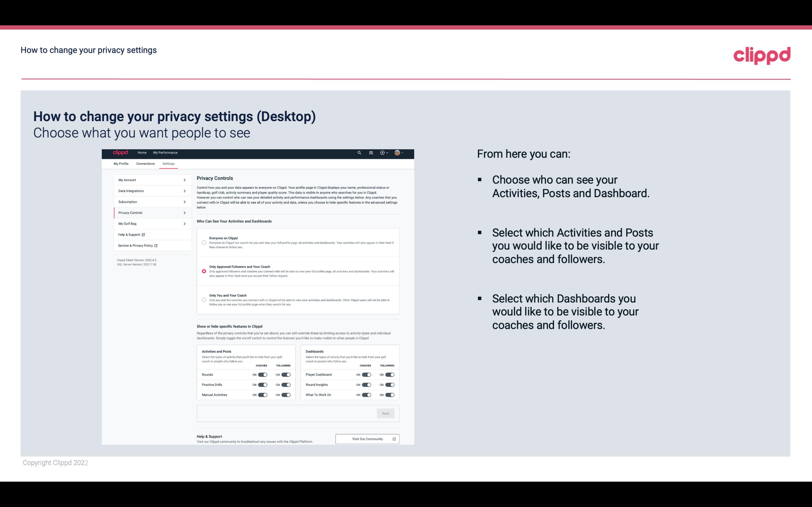Click the search icon in the top bar
Screen dimensions: 812x507
coord(358,153)
